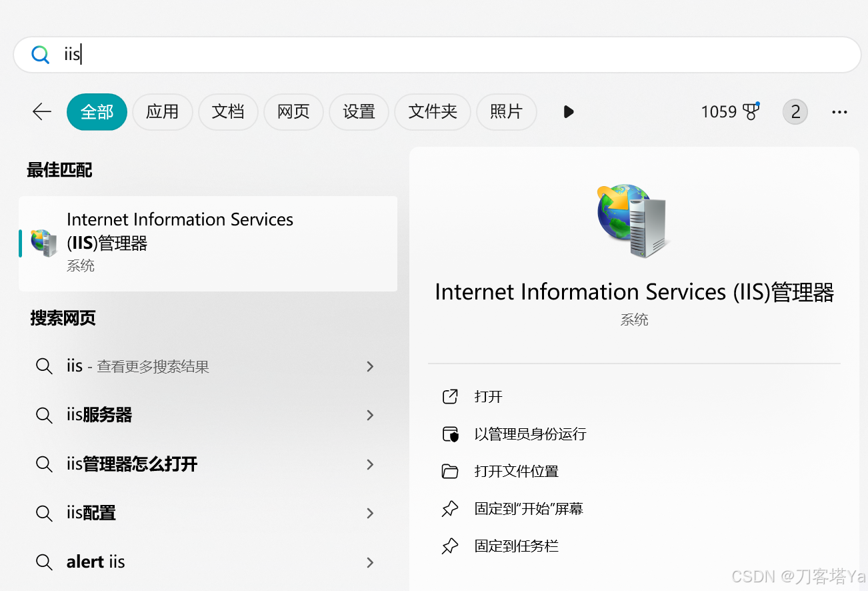Select the 全部 filter tab
Screen dimensions: 868x591
97,111
